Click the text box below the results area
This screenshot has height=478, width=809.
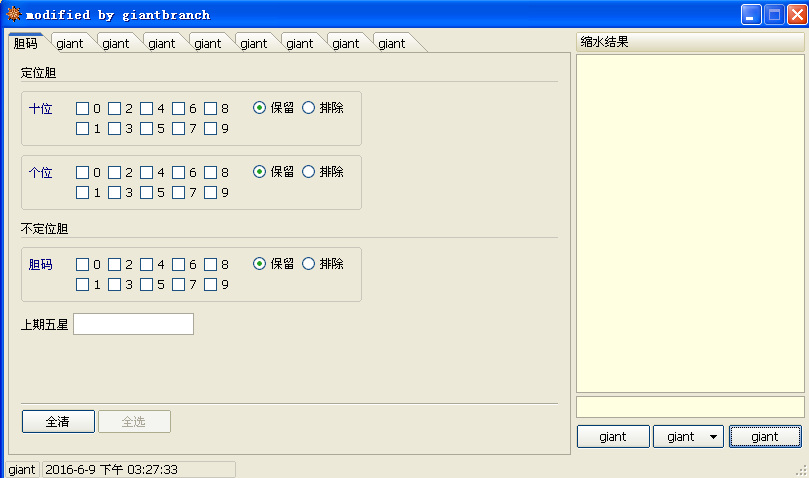pos(690,407)
